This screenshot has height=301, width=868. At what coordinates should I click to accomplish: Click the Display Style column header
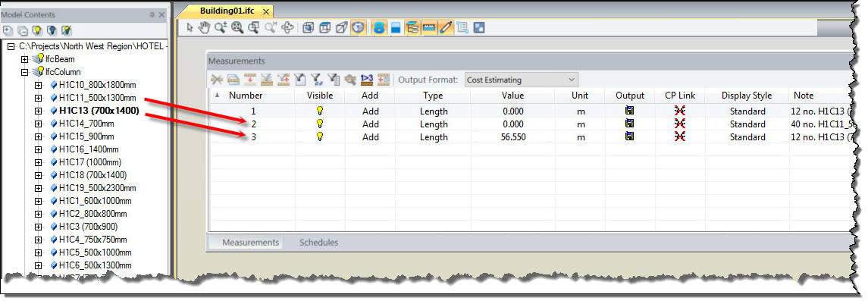pos(747,96)
